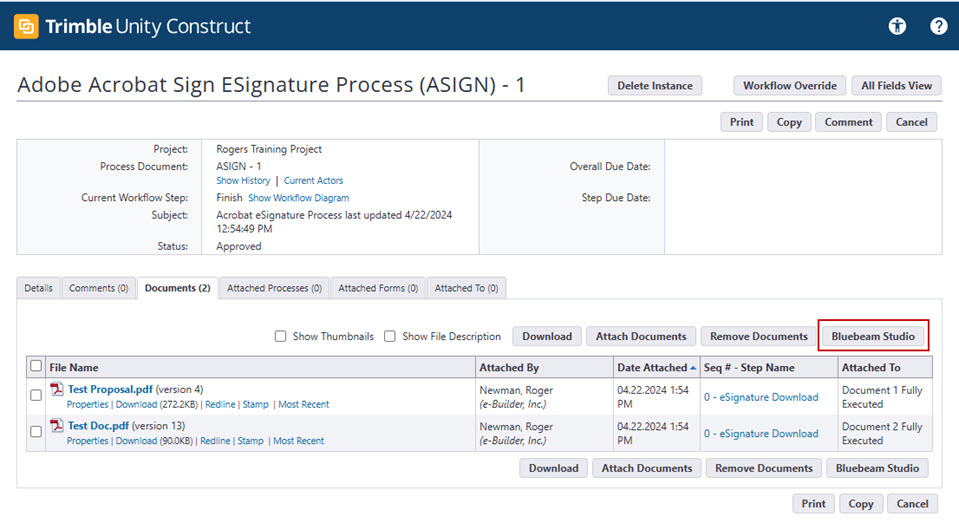959x530 pixels.
Task: Click the PDF icon for Test Proposal.pdf
Action: (57, 389)
